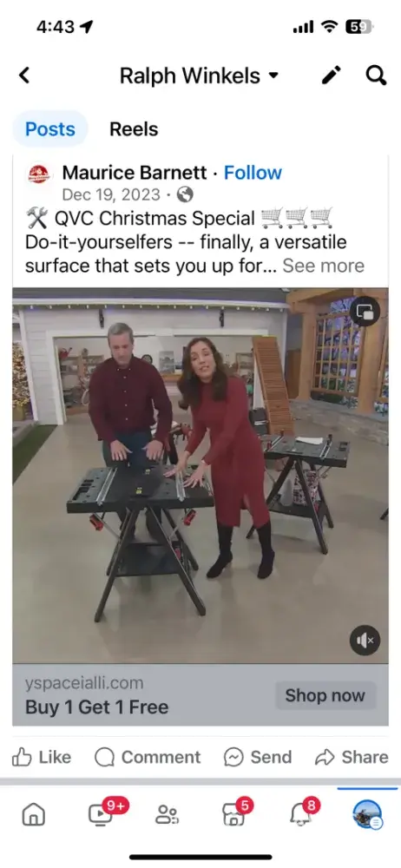
Task: Tap the Shop now button
Action: pos(325,695)
